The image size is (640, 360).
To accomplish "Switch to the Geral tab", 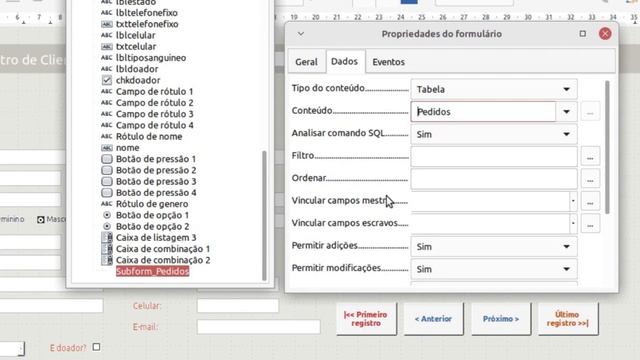I will [306, 62].
